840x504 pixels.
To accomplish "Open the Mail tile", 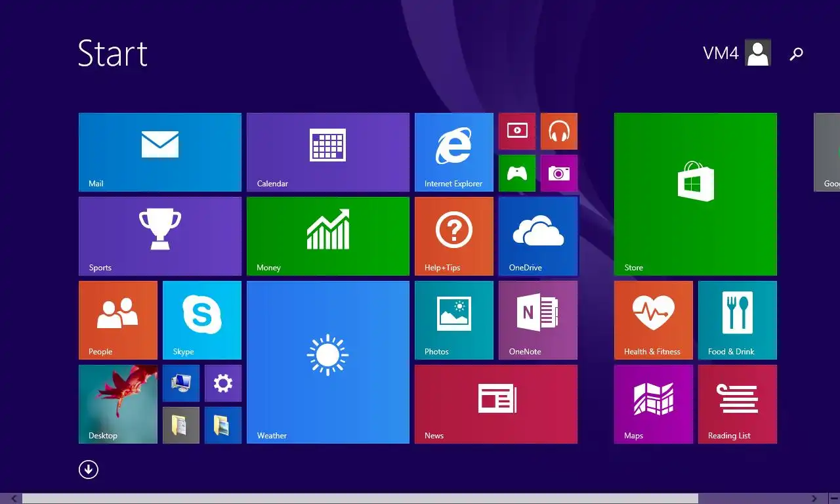I will (x=160, y=152).
